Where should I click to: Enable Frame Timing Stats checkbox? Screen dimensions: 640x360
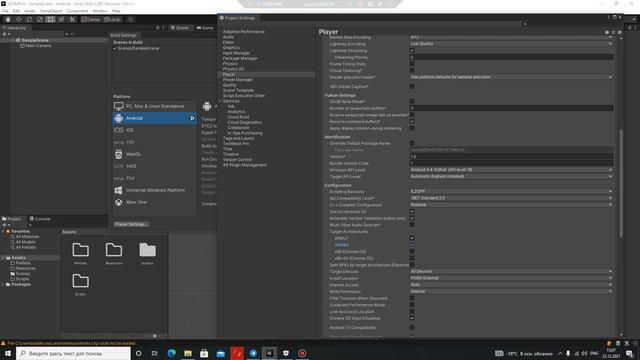tap(412, 64)
